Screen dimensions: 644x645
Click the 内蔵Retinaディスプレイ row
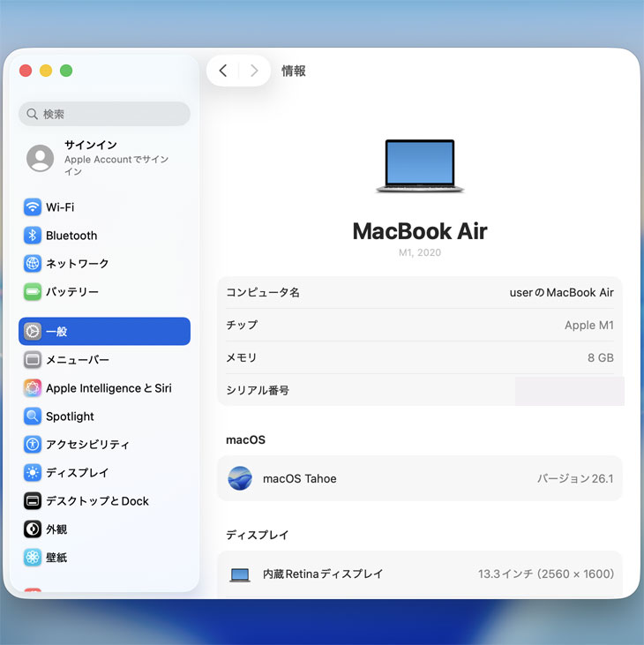tap(420, 574)
